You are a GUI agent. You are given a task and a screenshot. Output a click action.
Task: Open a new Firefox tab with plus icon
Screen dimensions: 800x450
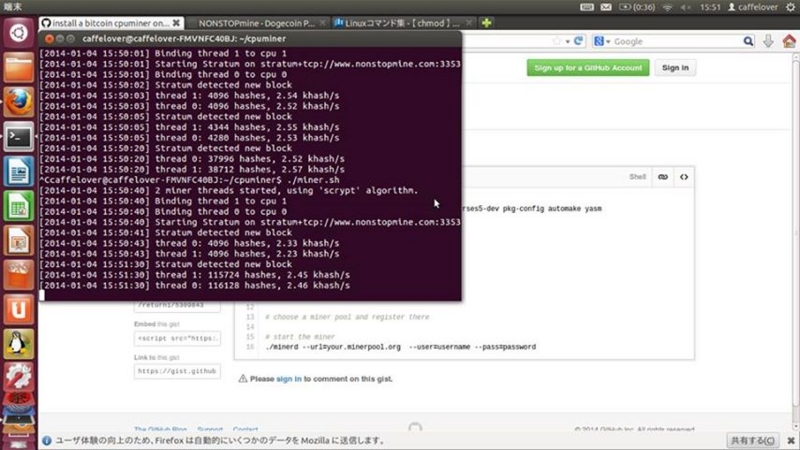coord(486,23)
